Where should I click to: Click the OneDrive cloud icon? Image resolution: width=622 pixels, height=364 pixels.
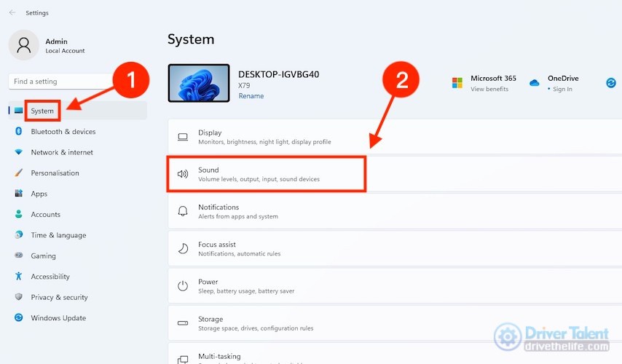coord(535,83)
